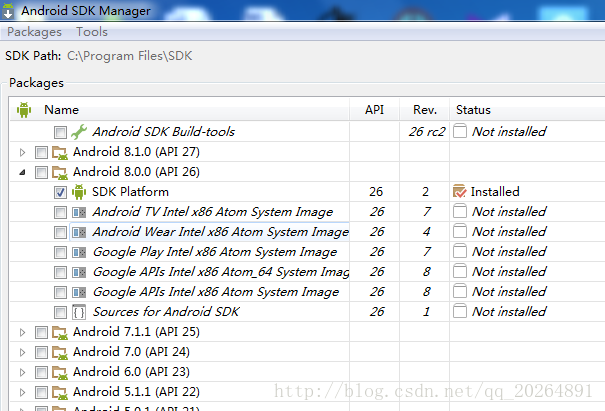Click the Sources for Android SDK braces icon
605x411 pixels.
(79, 312)
